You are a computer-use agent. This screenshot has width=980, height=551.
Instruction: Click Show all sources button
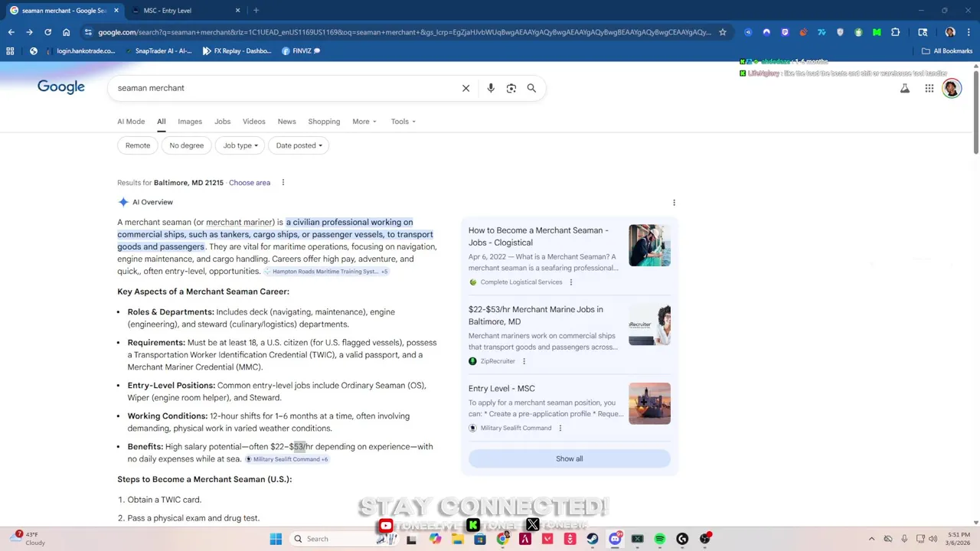pyautogui.click(x=569, y=458)
